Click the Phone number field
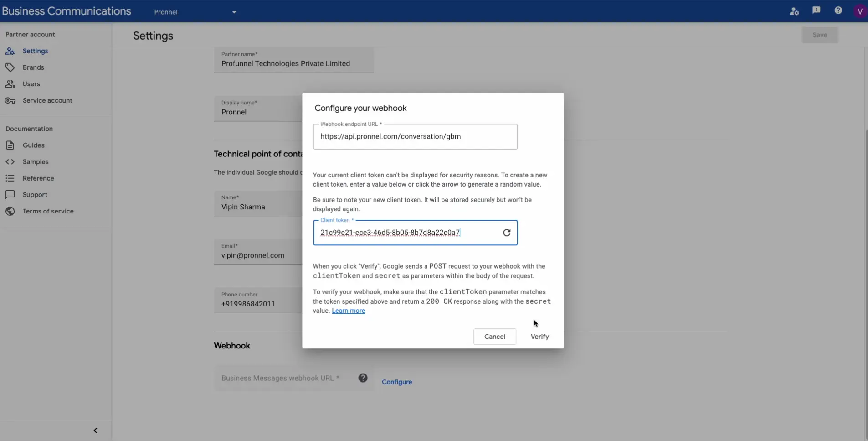 pos(258,300)
